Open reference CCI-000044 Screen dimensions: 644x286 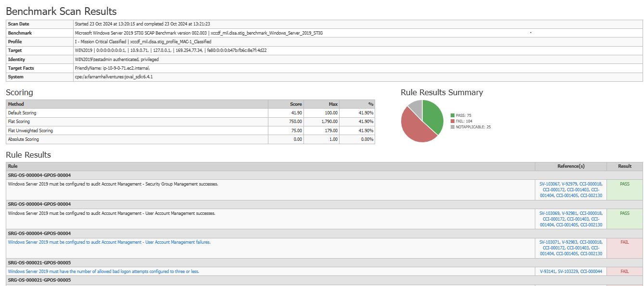(591, 272)
